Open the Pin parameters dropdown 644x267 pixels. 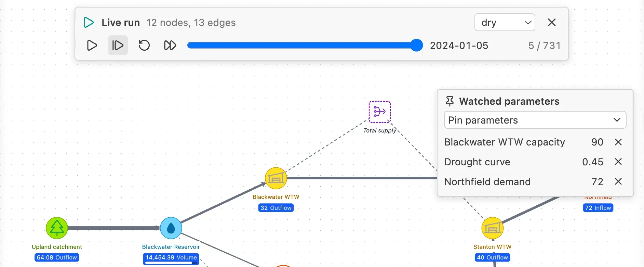click(535, 120)
